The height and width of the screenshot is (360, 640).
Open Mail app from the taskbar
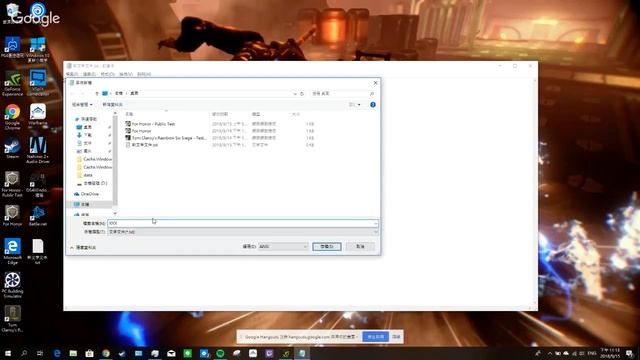pos(171,353)
